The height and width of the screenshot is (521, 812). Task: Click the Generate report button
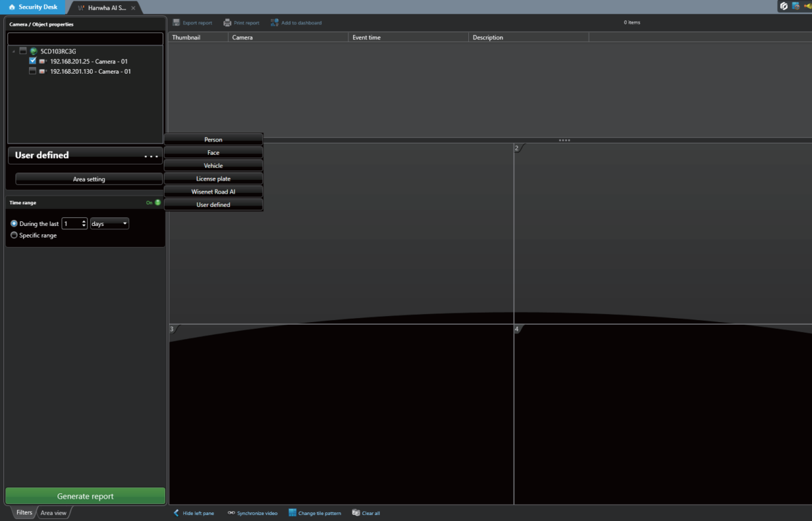coord(85,496)
